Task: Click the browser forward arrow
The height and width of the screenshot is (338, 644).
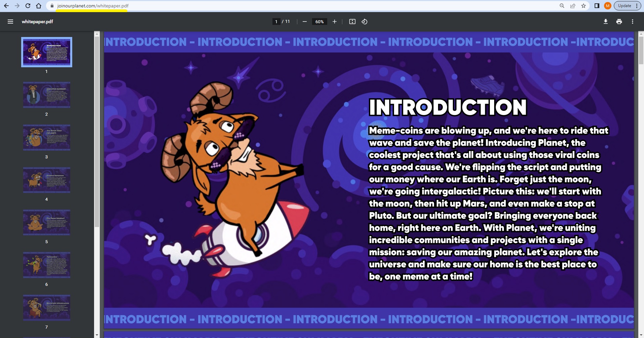Action: tap(17, 6)
